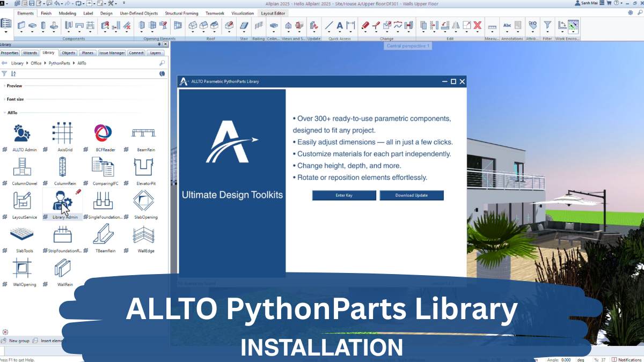Image resolution: width=644 pixels, height=362 pixels.
Task: Switch to the Issue Manager panel tab
Action: [112, 53]
